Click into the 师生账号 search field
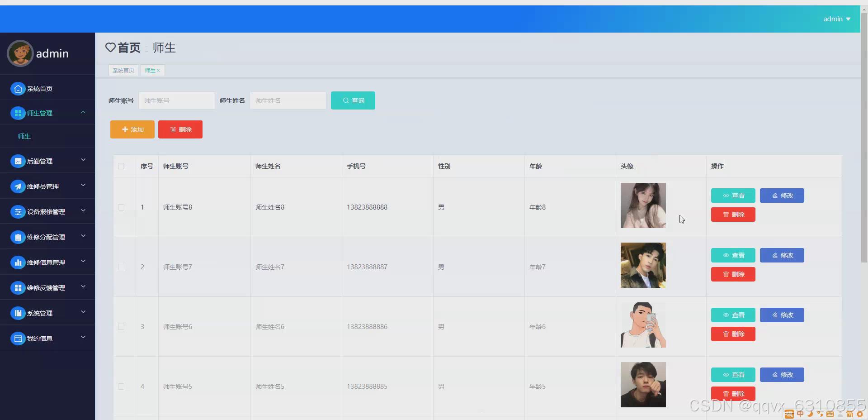This screenshot has height=420, width=868. pos(177,100)
